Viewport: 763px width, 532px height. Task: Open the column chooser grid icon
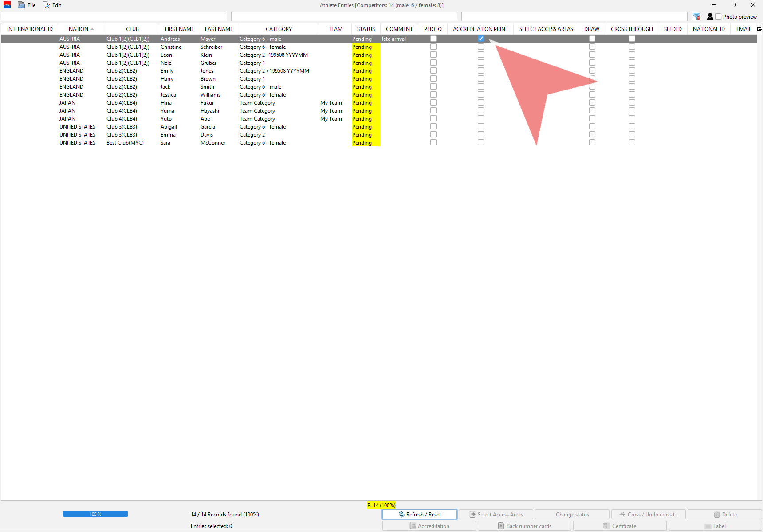click(x=759, y=29)
